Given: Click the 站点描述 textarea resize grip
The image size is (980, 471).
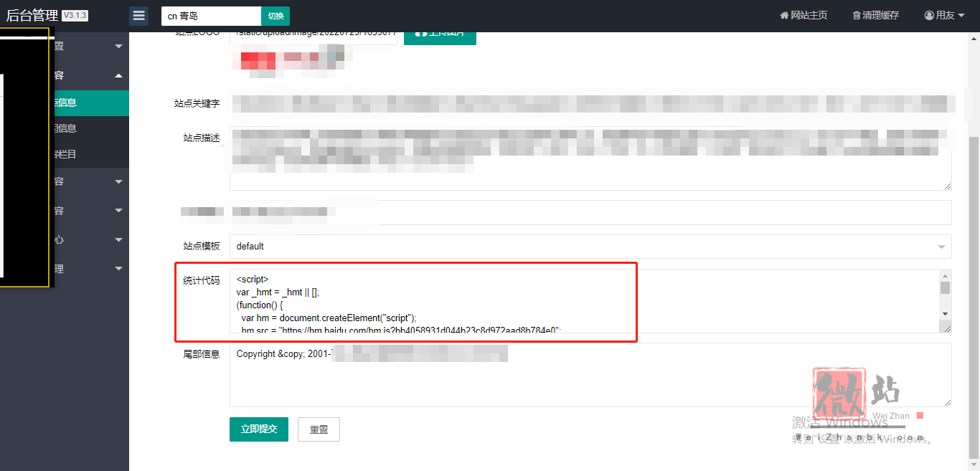Looking at the screenshot, I should click(x=947, y=186).
